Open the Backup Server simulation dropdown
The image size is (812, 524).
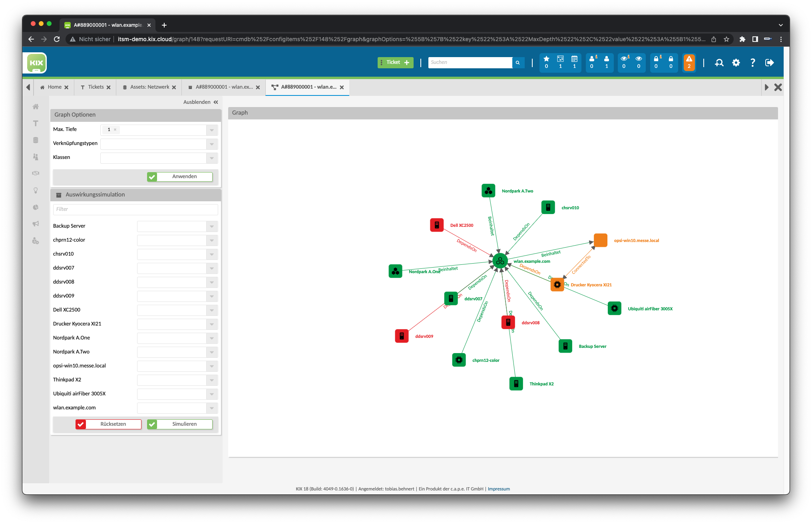[212, 226]
